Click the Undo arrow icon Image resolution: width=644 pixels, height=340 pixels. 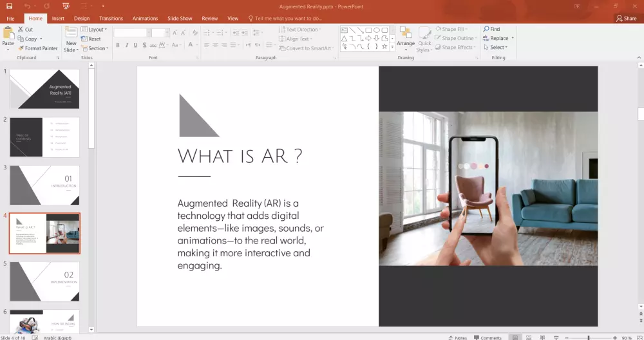28,6
